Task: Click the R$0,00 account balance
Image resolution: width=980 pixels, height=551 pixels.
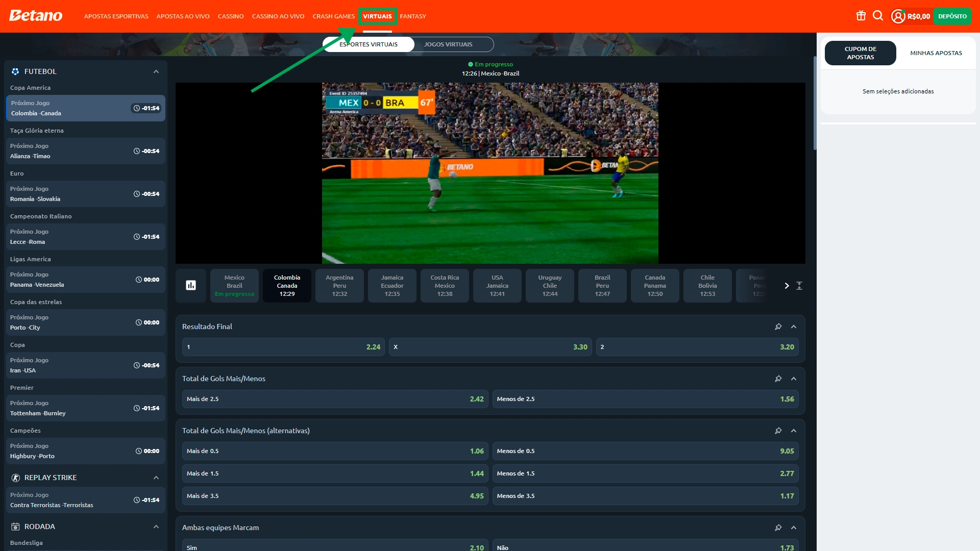Action: (919, 16)
